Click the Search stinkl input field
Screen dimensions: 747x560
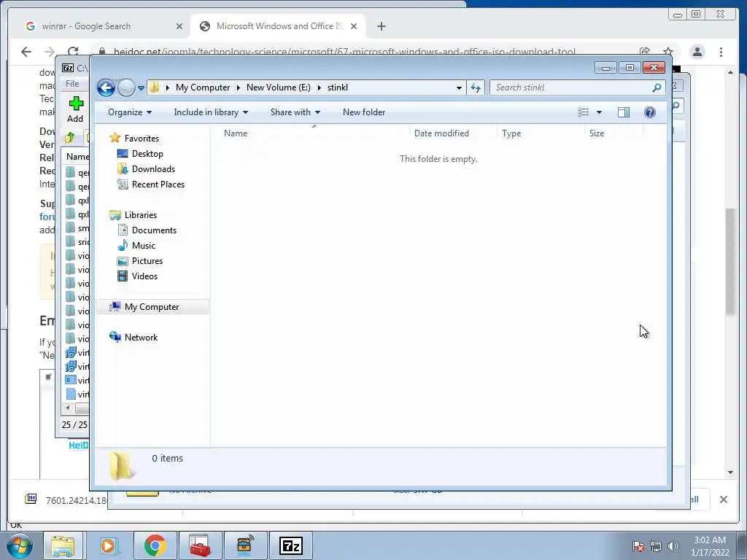coord(572,87)
